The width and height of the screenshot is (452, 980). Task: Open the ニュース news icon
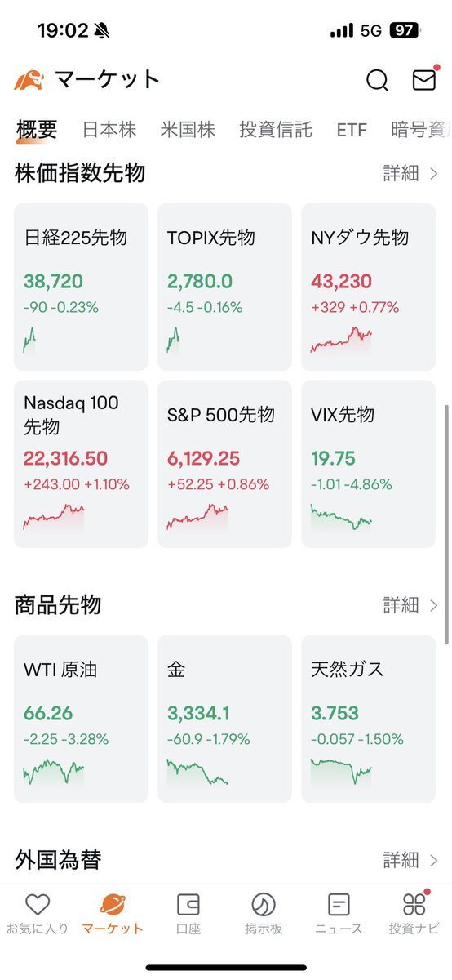coord(339,904)
